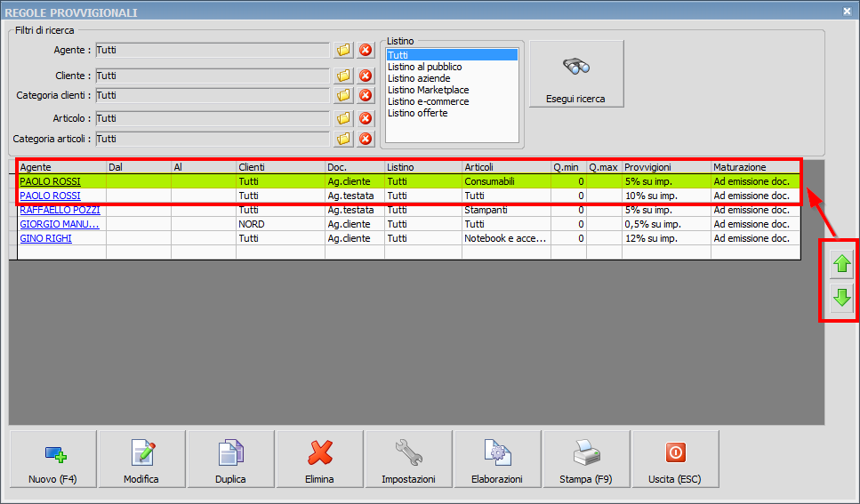Delete the rule using Elimina
860x504 pixels.
pyautogui.click(x=319, y=460)
